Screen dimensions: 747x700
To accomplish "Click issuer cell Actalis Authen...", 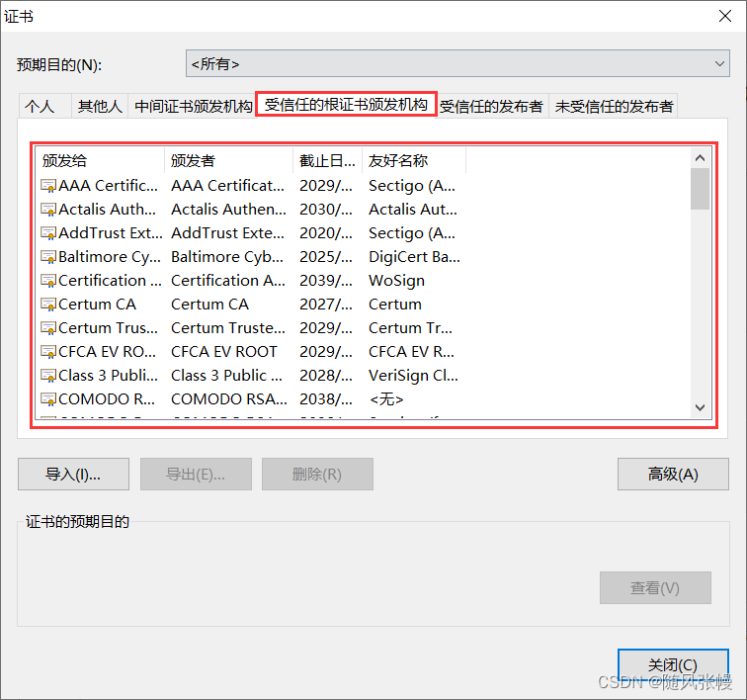I will [x=228, y=210].
